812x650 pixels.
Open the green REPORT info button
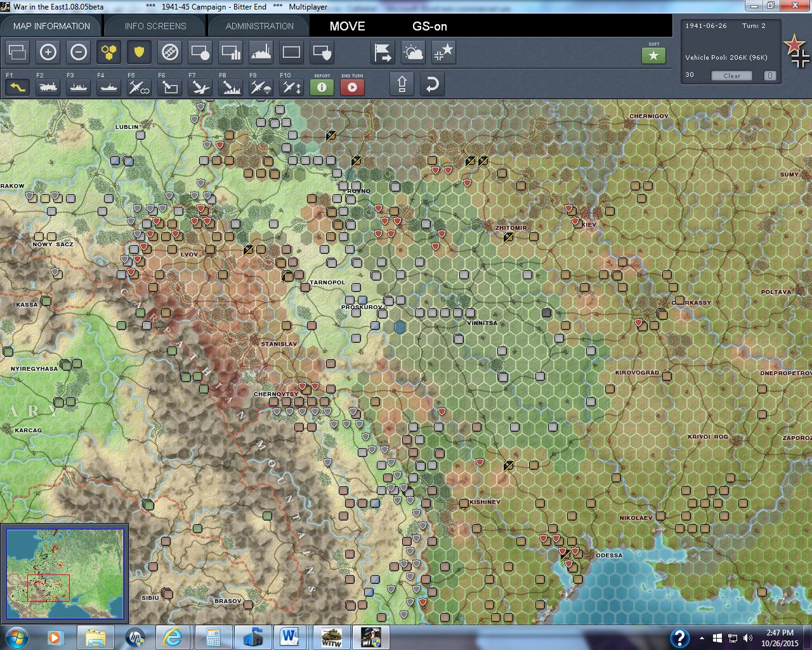[322, 87]
